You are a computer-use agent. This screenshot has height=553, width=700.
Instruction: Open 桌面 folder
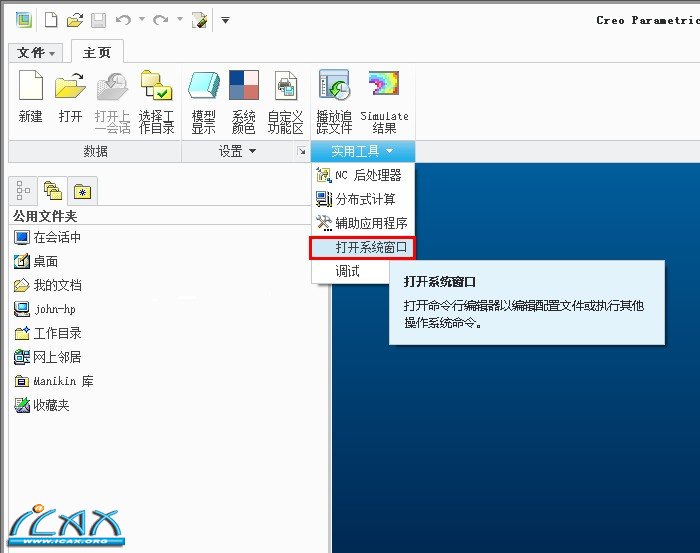[36, 261]
